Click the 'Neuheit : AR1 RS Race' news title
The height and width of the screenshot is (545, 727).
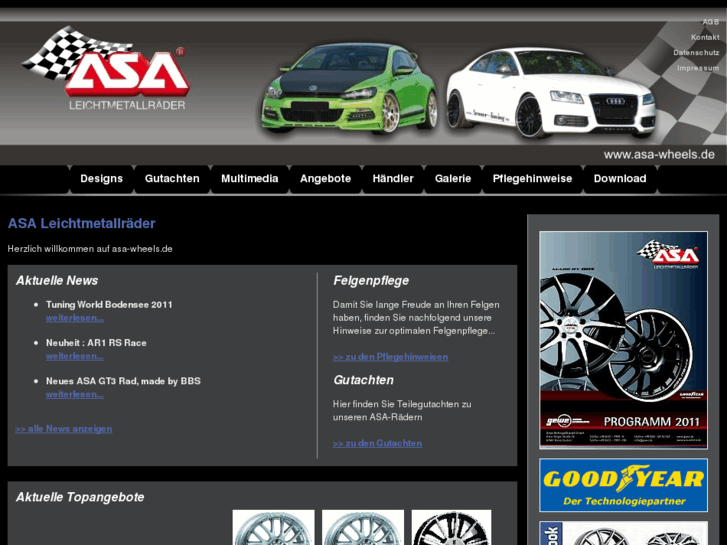pyautogui.click(x=96, y=343)
